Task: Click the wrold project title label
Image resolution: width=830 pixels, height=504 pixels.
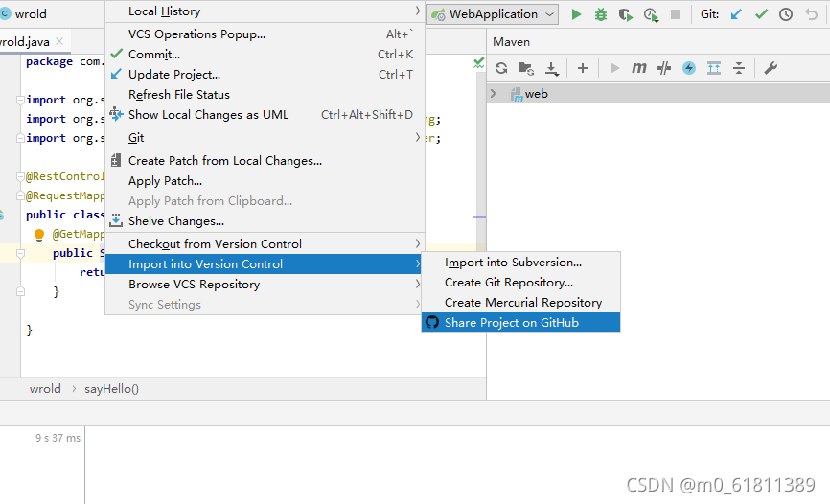Action: click(x=31, y=13)
